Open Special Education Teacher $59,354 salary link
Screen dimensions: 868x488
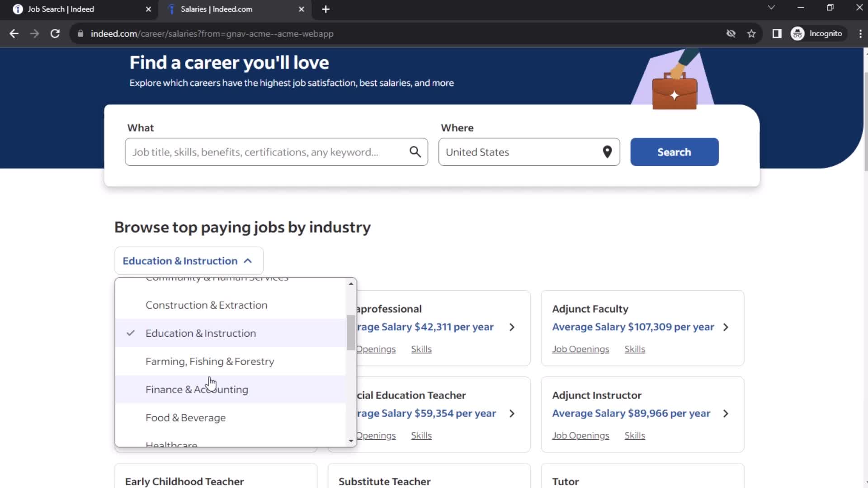point(426,413)
